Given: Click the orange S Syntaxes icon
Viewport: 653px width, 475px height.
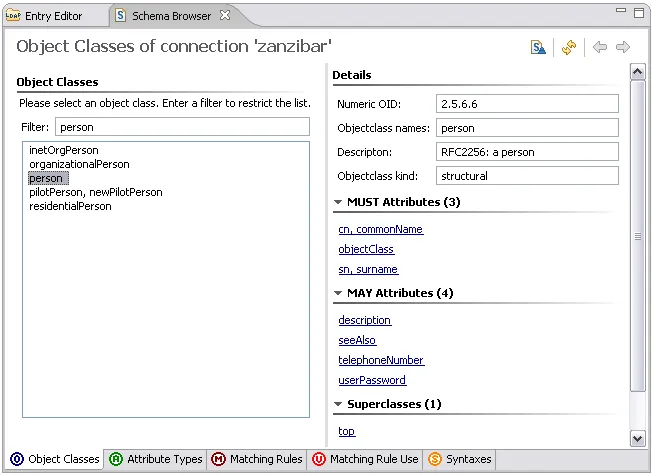Looking at the screenshot, I should pyautogui.click(x=434, y=459).
